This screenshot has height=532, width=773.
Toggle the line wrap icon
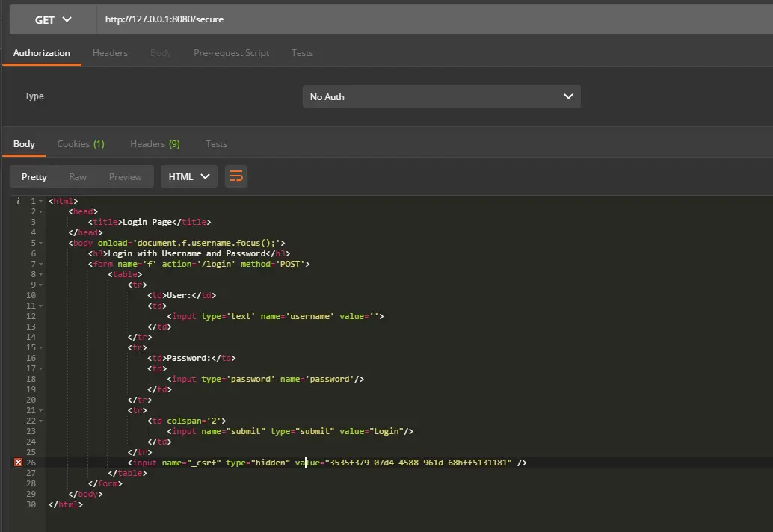(236, 176)
